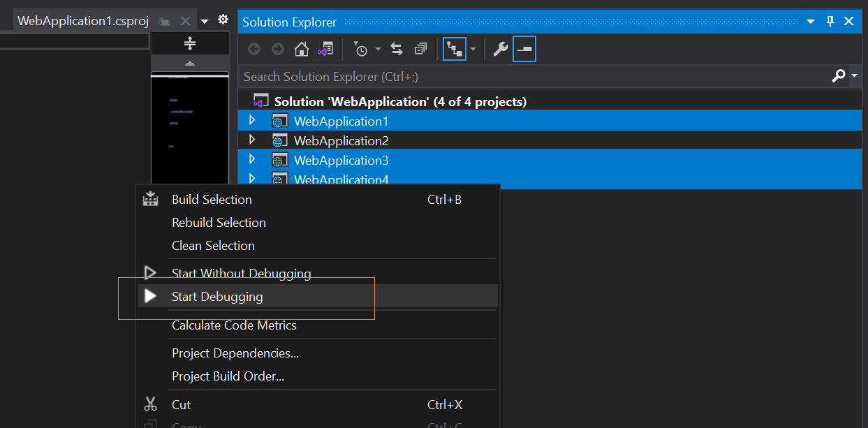The image size is (868, 428).
Task: Open Properties using the wrench icon
Action: pyautogui.click(x=500, y=49)
